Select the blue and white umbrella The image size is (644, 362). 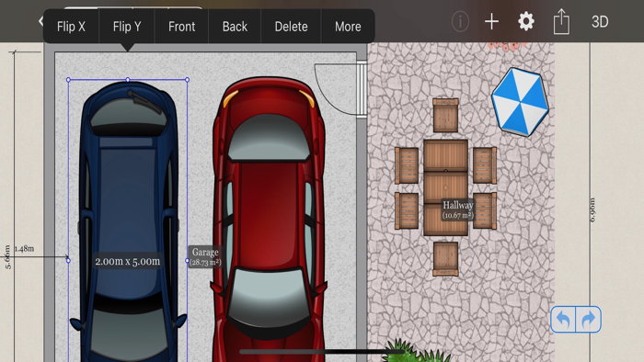click(520, 102)
